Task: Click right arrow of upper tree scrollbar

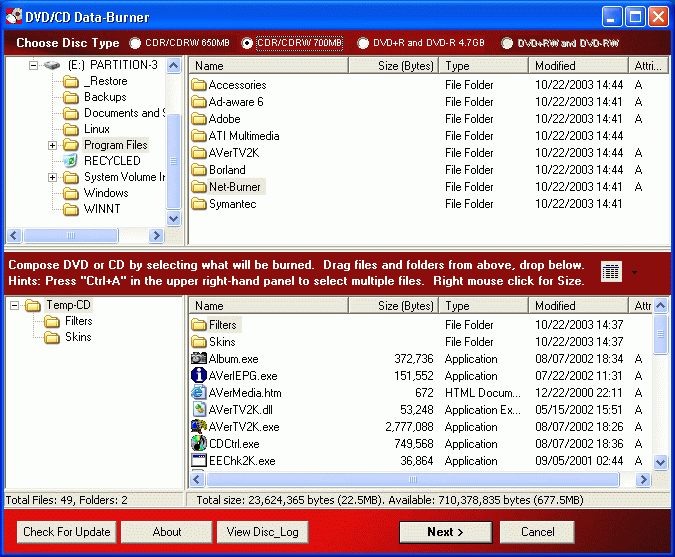Action: click(156, 235)
